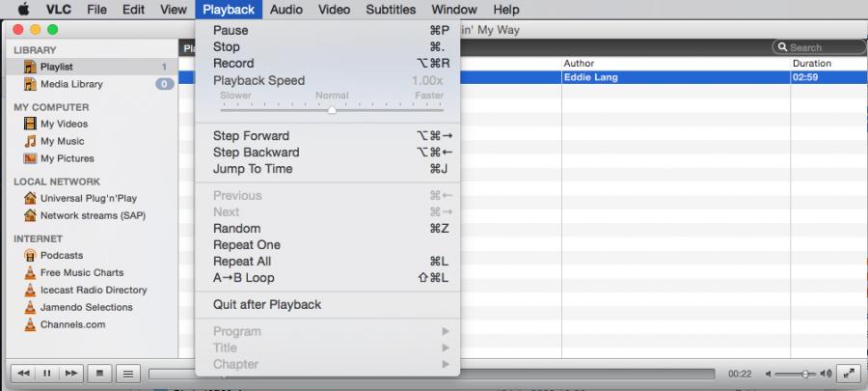Stop playback with the square stop button
This screenshot has width=868, height=391.
[99, 374]
